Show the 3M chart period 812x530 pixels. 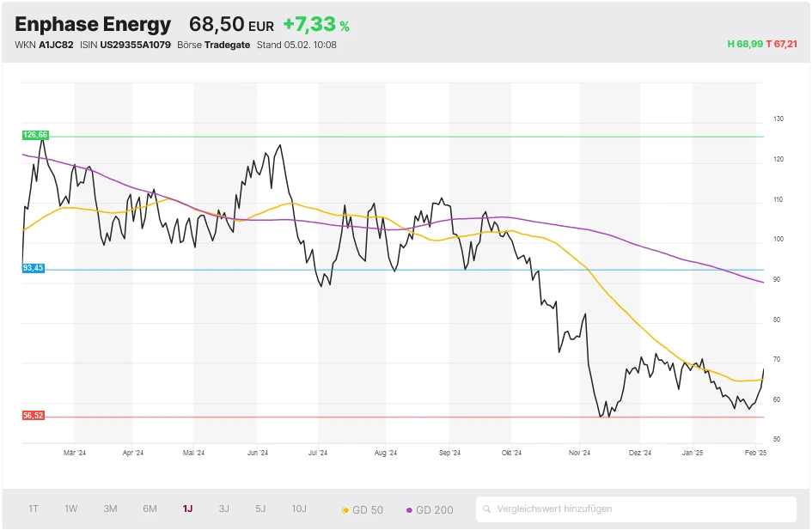pyautogui.click(x=110, y=509)
